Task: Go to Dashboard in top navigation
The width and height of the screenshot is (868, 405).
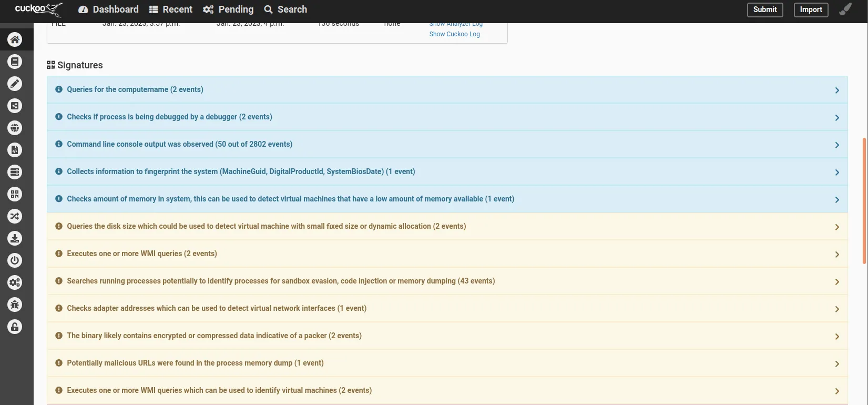Action: coord(108,9)
